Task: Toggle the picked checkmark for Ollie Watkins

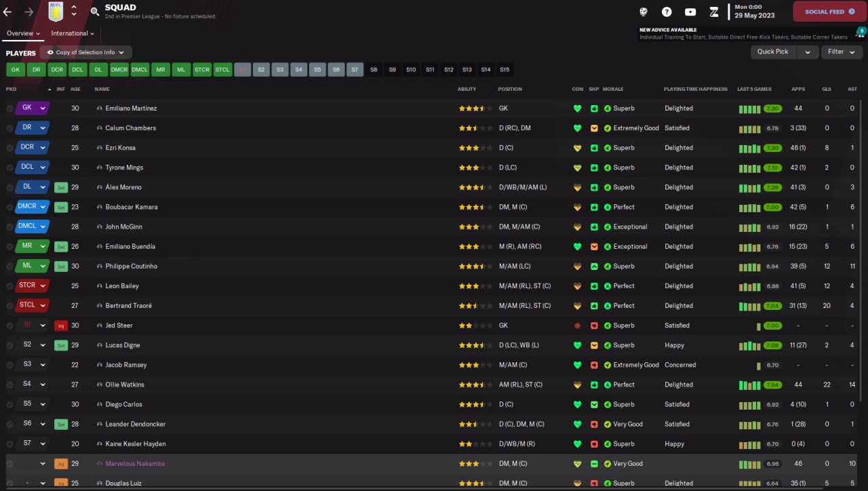Action: point(9,385)
